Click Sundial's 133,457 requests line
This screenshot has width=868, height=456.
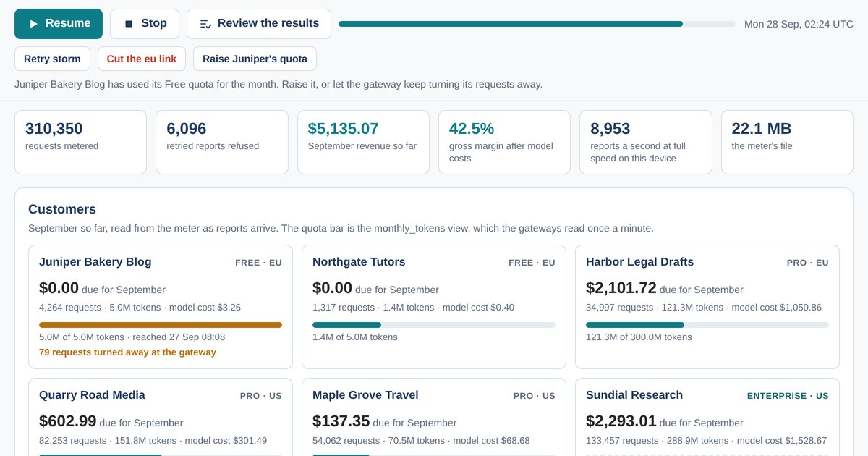(x=706, y=441)
